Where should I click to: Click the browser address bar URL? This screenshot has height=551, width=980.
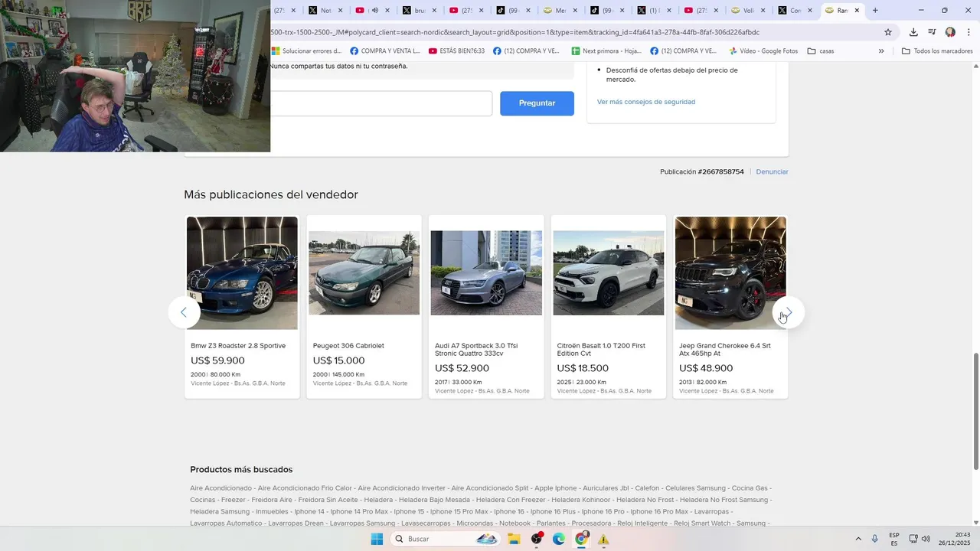coord(514,32)
